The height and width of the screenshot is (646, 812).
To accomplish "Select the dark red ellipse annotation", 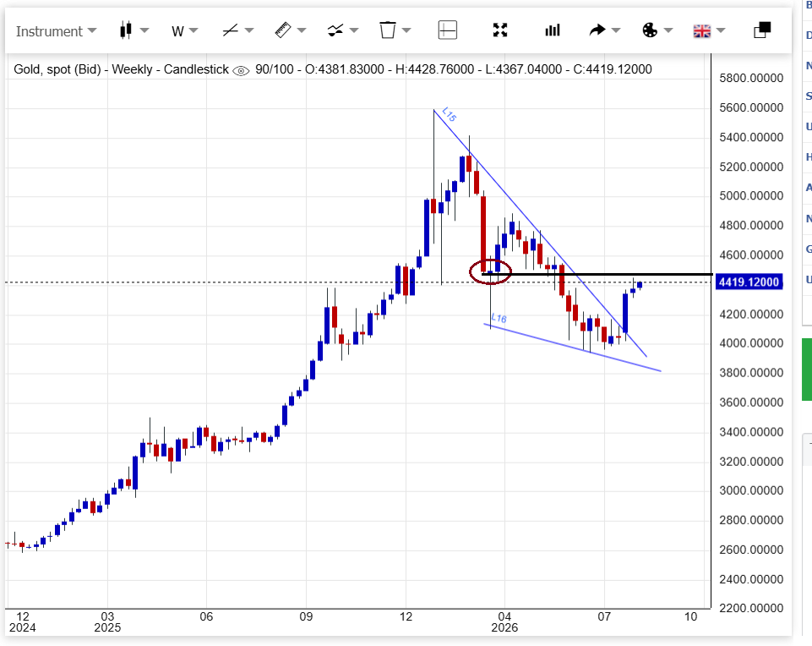I will [x=490, y=271].
